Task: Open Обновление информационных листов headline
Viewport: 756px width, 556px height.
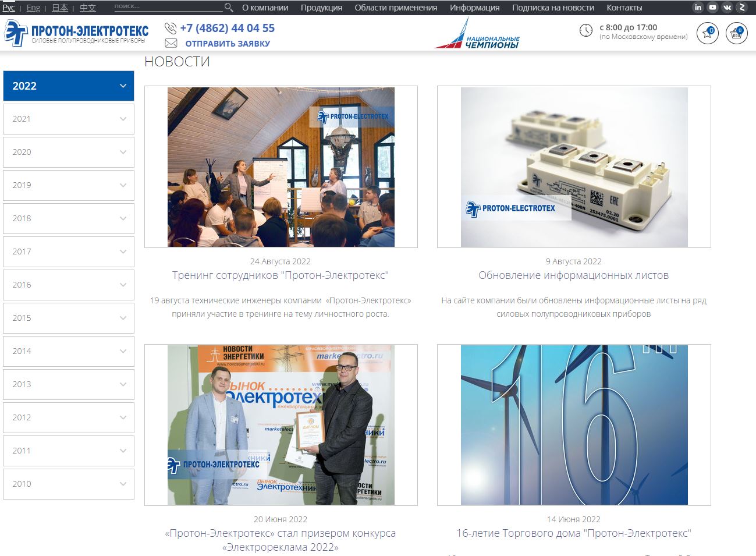Action: pyautogui.click(x=574, y=275)
